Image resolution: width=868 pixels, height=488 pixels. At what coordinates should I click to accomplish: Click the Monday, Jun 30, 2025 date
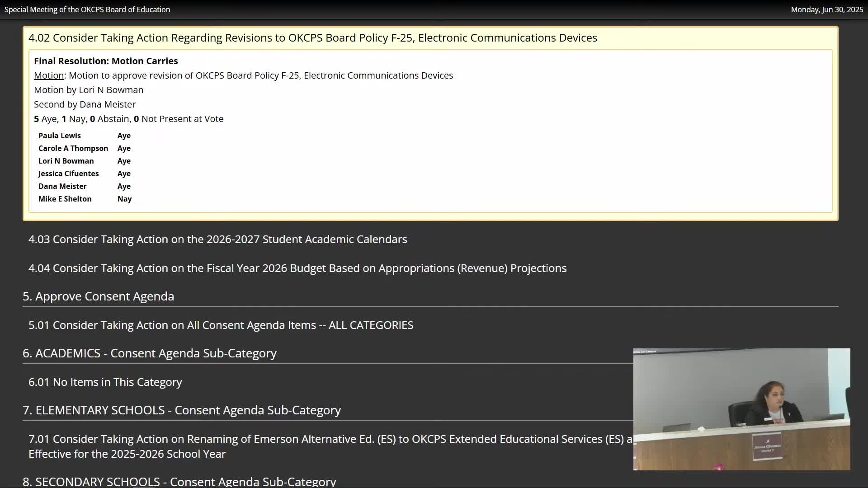(x=826, y=9)
